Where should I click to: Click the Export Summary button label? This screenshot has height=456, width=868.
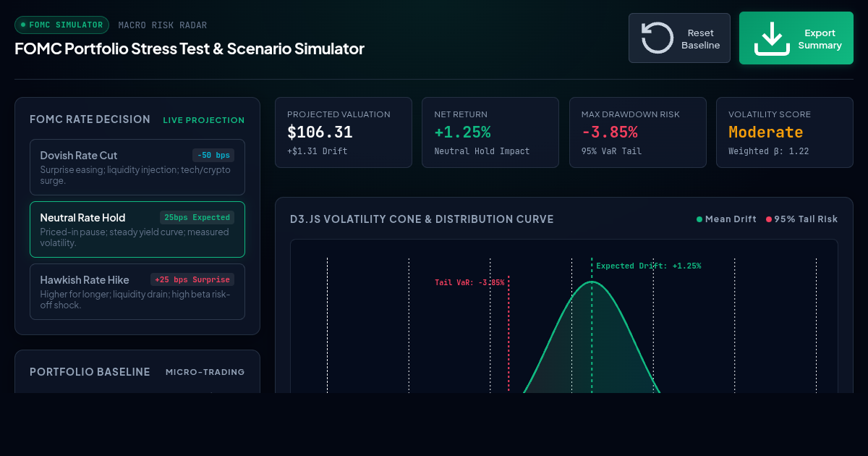[820, 39]
